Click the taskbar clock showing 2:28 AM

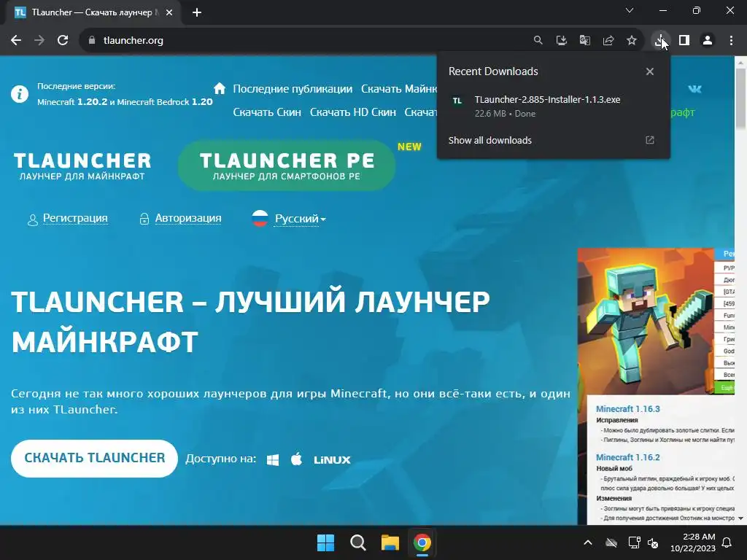point(693,542)
